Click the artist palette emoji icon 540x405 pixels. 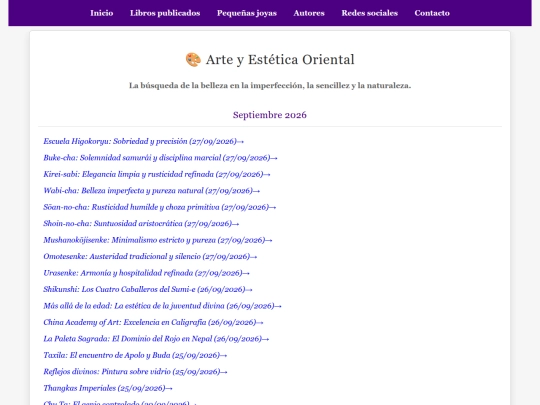tap(193, 60)
